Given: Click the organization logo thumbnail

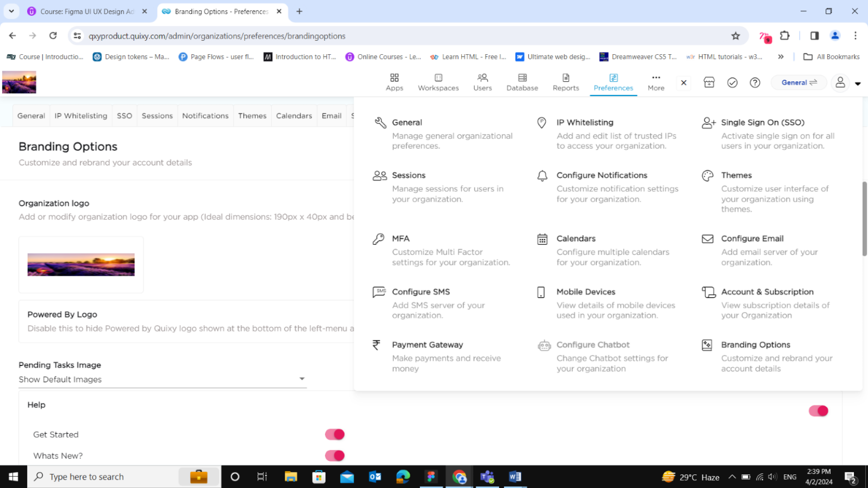Looking at the screenshot, I should point(81,264).
